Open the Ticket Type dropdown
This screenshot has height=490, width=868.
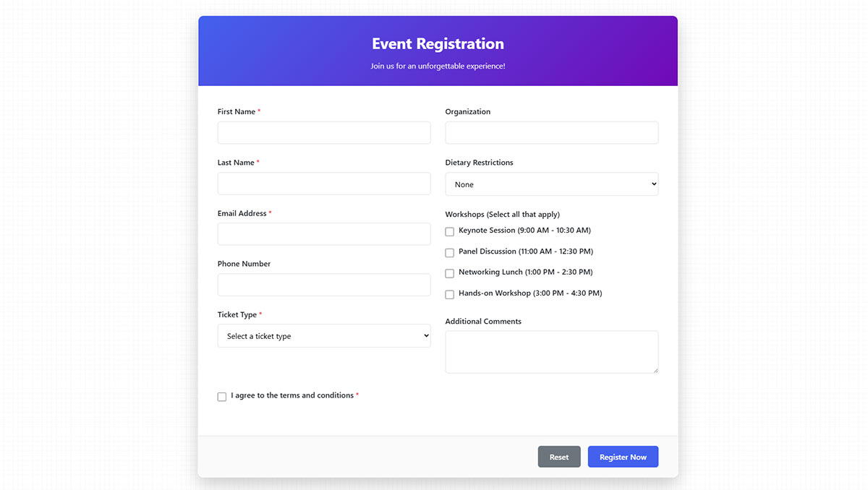[323, 335]
